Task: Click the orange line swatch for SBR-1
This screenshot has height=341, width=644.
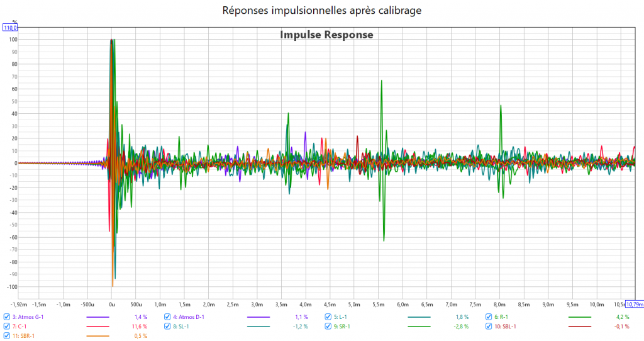Action: 97,336
